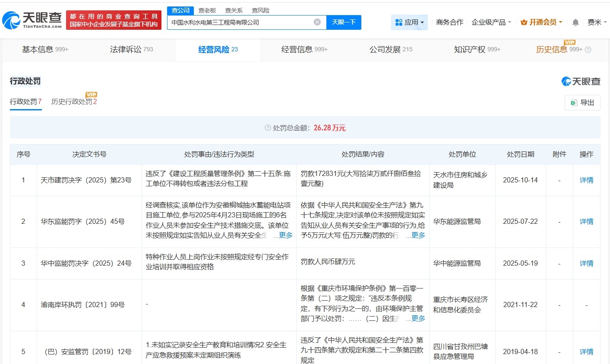Open the 费米 account dropdown

click(x=597, y=22)
